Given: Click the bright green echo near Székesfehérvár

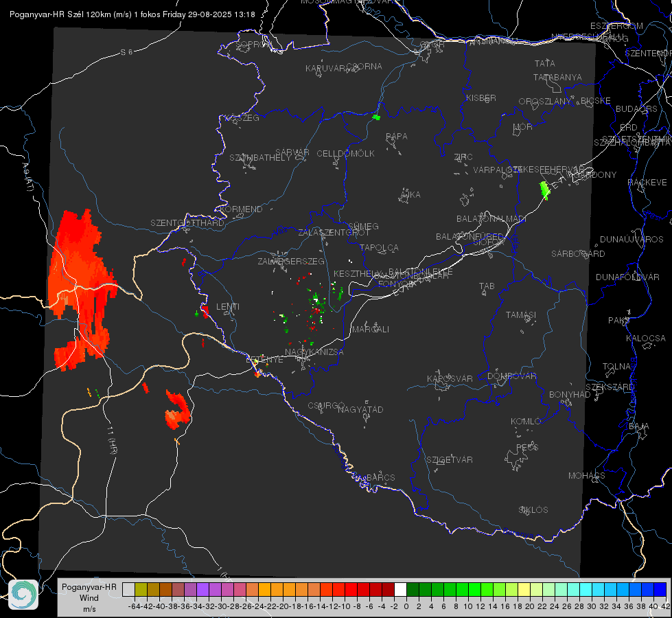Looking at the screenshot, I should click(544, 190).
